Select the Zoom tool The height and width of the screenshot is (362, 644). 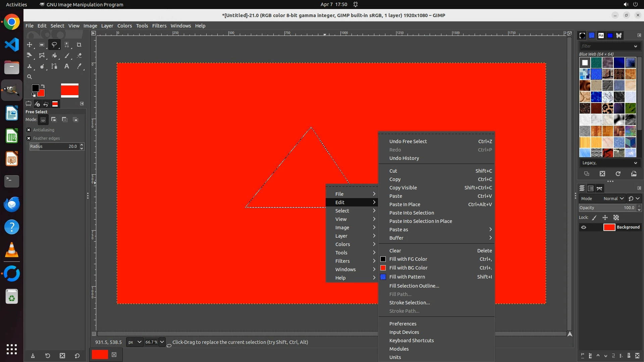30,77
